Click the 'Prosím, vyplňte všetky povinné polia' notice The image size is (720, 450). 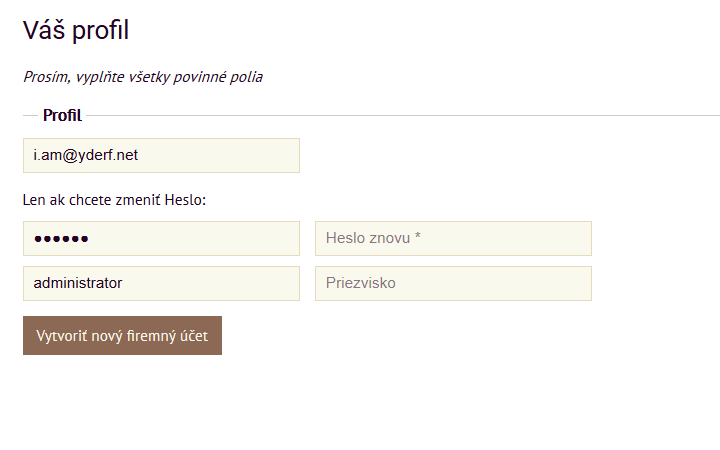(x=142, y=76)
